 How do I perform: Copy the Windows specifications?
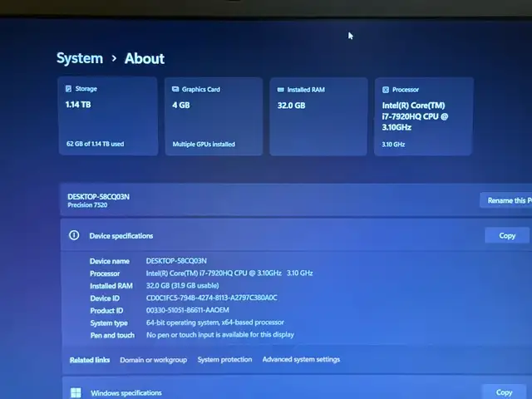coord(504,392)
